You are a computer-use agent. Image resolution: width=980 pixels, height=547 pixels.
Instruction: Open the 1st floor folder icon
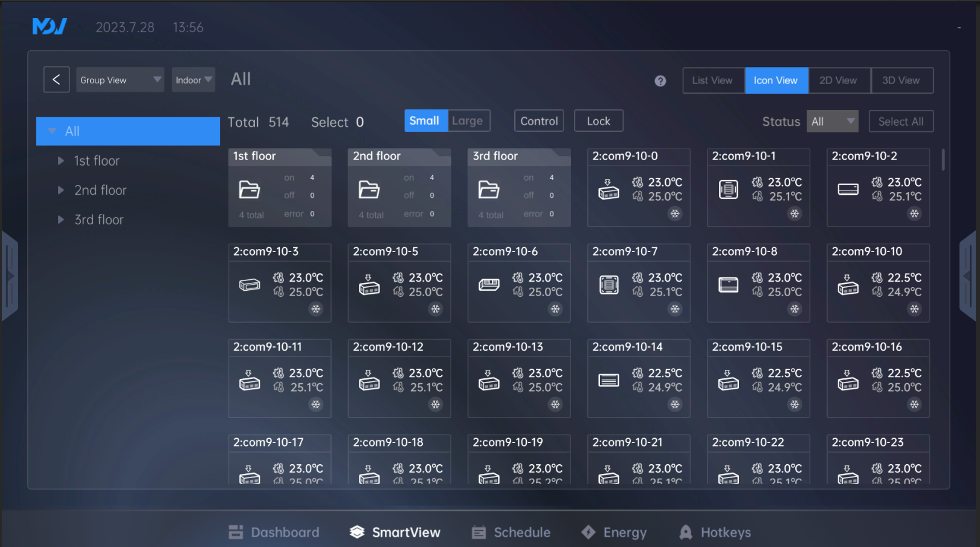click(249, 189)
